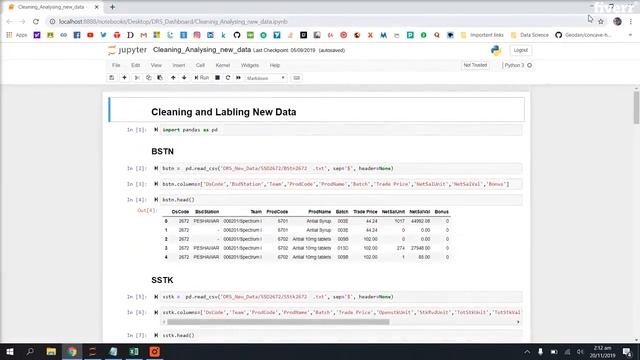This screenshot has width=640, height=360.
Task: Open the Cell menu
Action: 200,65
